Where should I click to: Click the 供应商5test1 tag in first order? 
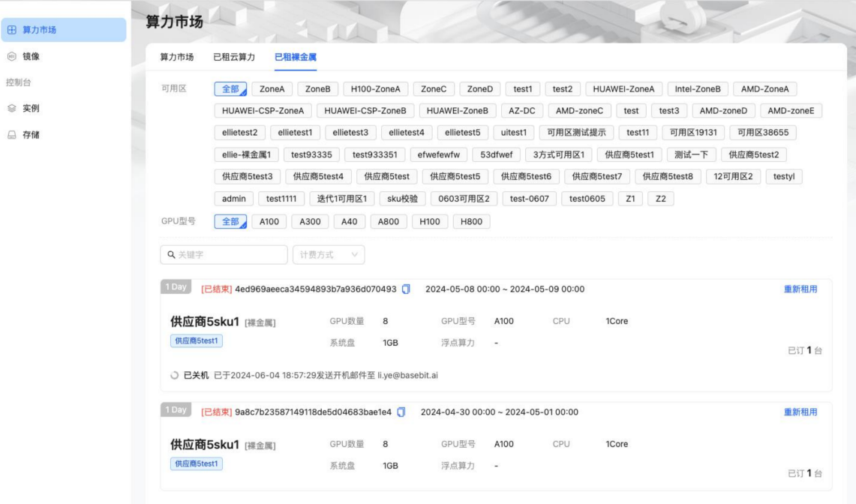pyautogui.click(x=197, y=341)
